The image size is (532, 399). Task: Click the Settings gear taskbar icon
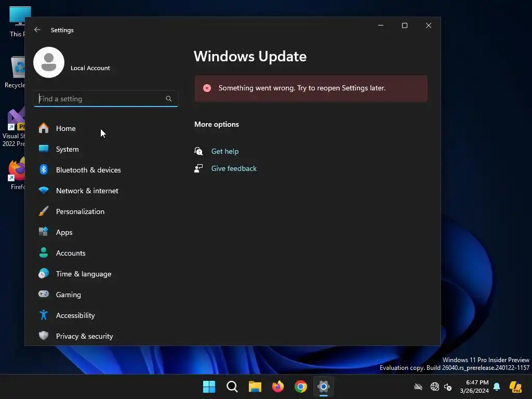pyautogui.click(x=324, y=387)
